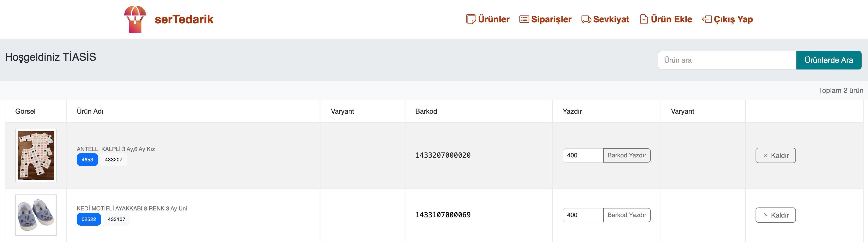Click the Çıkış Yap exit arrow icon

point(707,19)
